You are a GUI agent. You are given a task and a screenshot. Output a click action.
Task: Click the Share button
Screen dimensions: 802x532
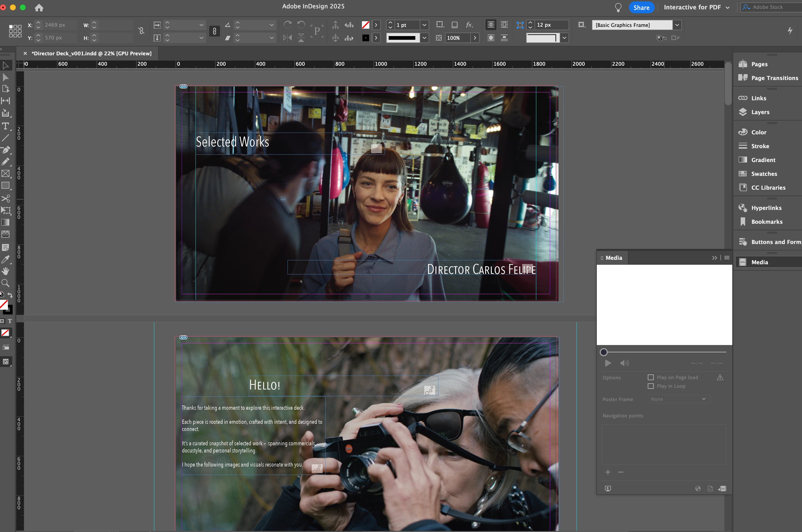641,7
